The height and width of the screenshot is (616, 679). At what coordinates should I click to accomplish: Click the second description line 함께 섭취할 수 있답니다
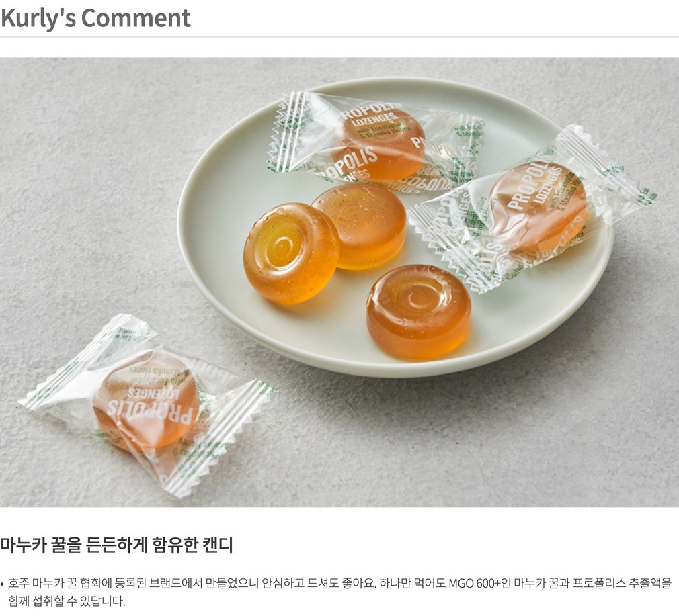[x=67, y=601]
